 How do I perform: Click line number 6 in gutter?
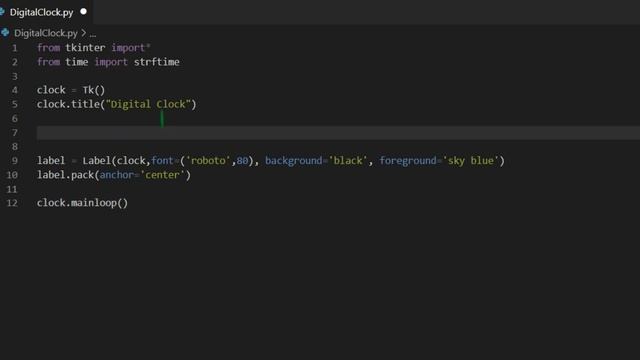click(15, 118)
